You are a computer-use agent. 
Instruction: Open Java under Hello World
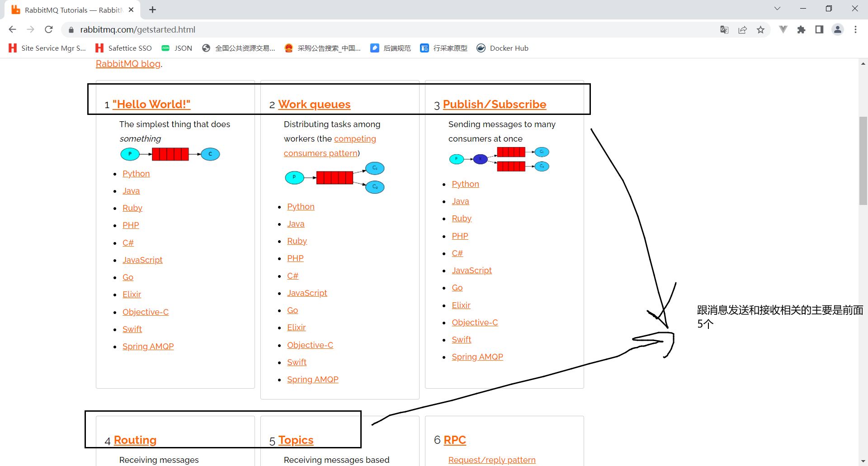pyautogui.click(x=131, y=190)
